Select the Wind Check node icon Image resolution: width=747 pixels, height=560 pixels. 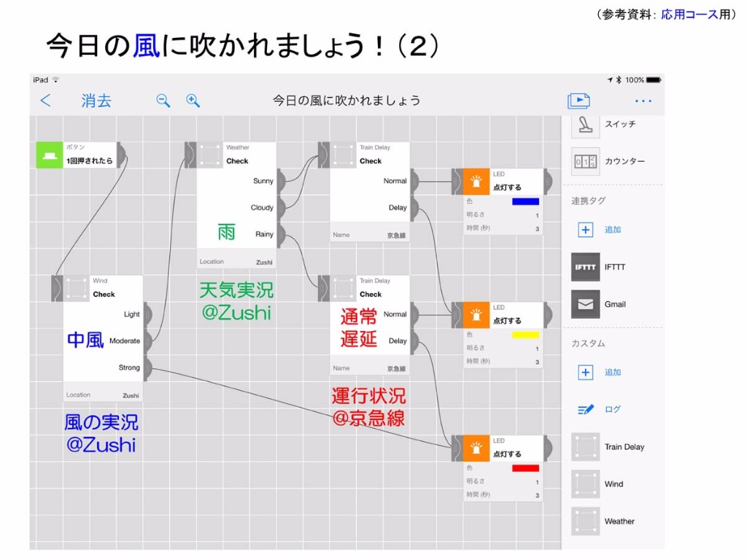[76, 289]
